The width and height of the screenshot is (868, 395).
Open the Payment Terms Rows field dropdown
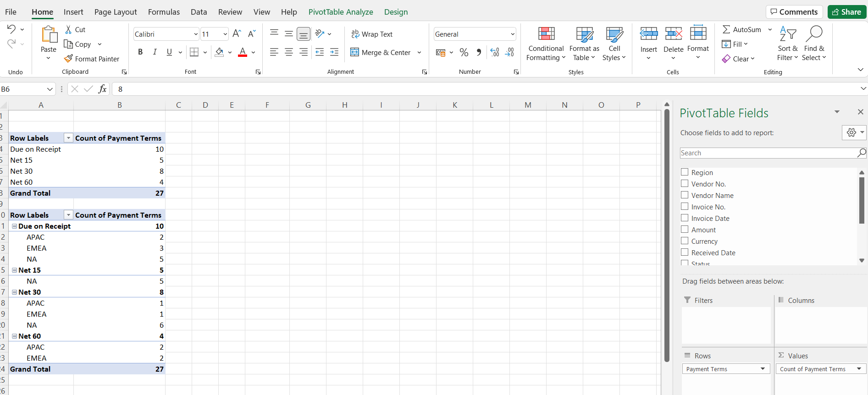(763, 369)
